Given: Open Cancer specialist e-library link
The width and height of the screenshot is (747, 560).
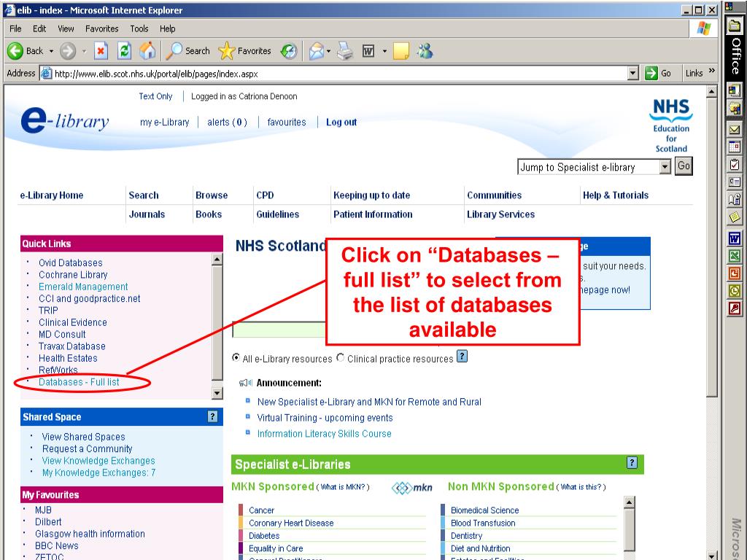Looking at the screenshot, I should pyautogui.click(x=262, y=510).
